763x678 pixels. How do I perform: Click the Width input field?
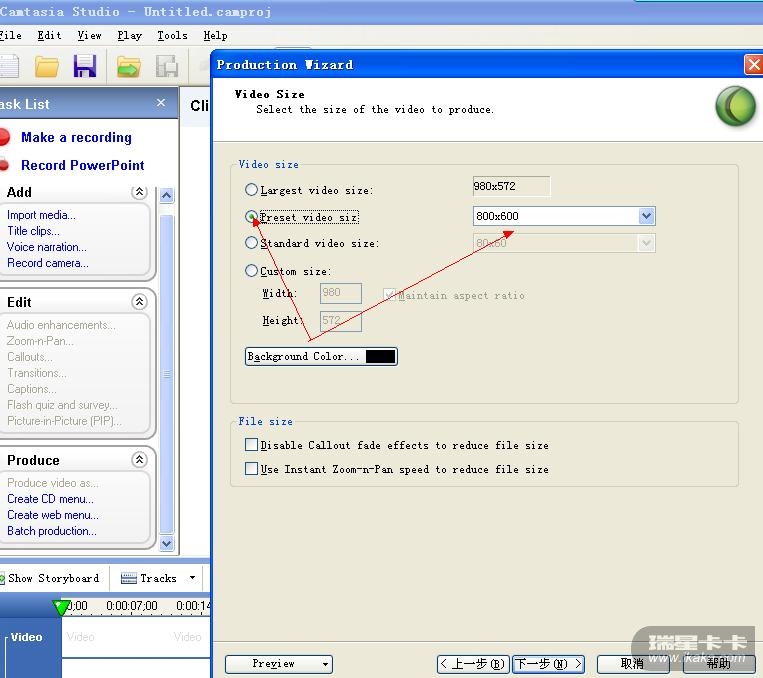coord(341,293)
